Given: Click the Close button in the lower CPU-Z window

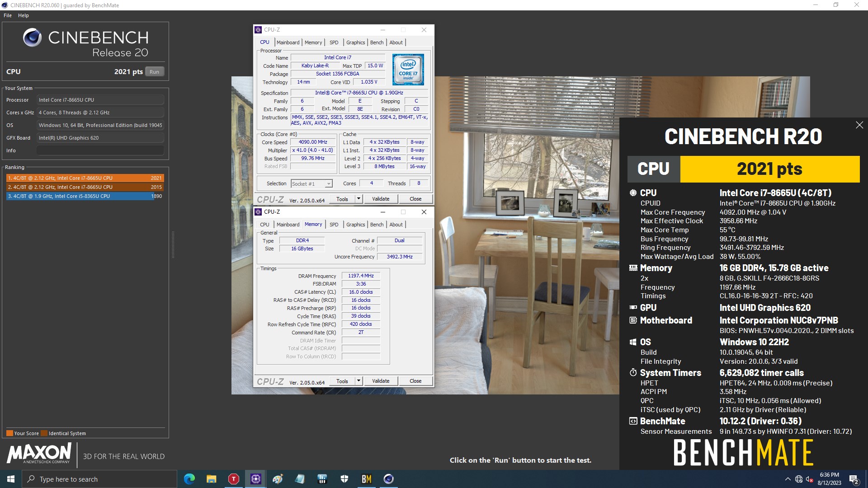Looking at the screenshot, I should [415, 381].
